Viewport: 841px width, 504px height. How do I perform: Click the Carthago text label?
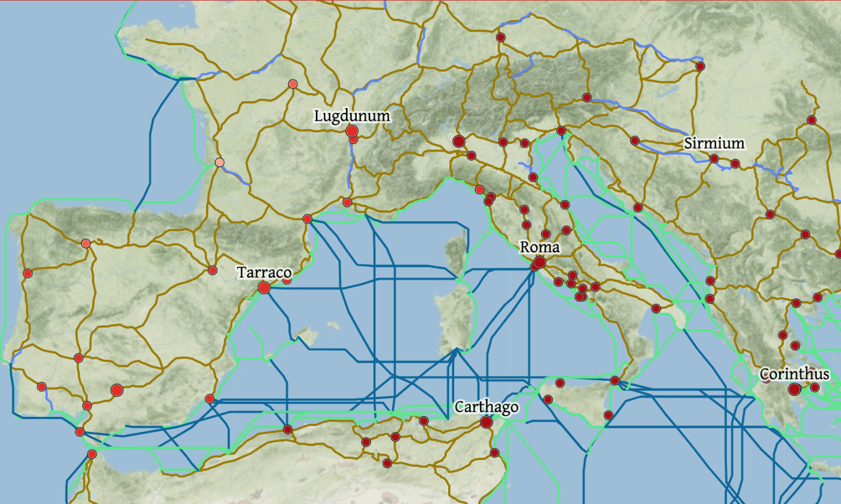[486, 407]
